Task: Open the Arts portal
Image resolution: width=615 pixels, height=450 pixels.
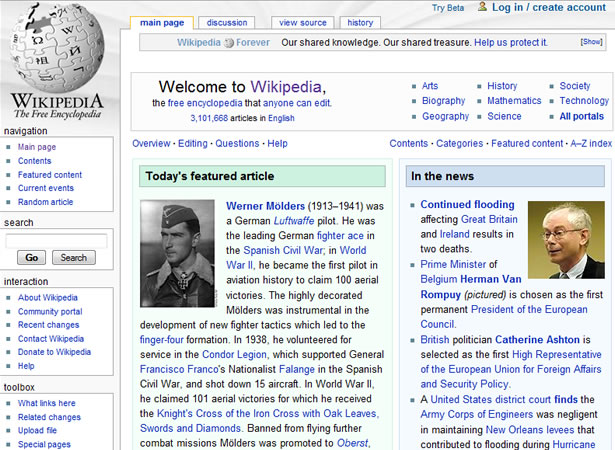Action: (430, 86)
